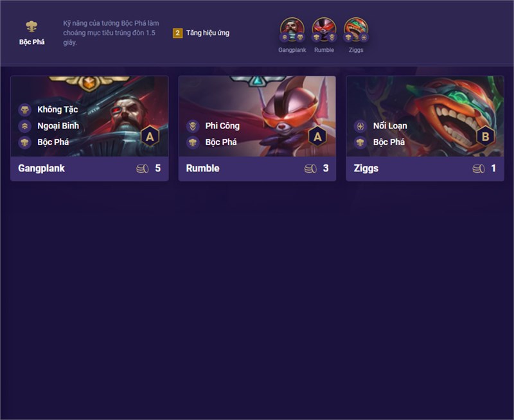The image size is (514, 420).
Task: Select Rumble's round portrait in header
Action: pos(324,30)
